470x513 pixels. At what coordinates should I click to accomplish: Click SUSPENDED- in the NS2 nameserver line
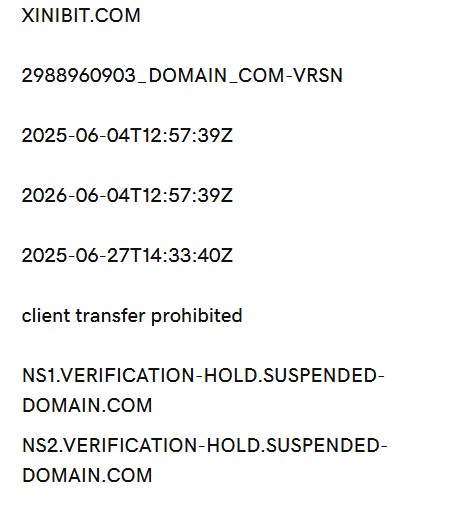pyautogui.click(x=326, y=446)
